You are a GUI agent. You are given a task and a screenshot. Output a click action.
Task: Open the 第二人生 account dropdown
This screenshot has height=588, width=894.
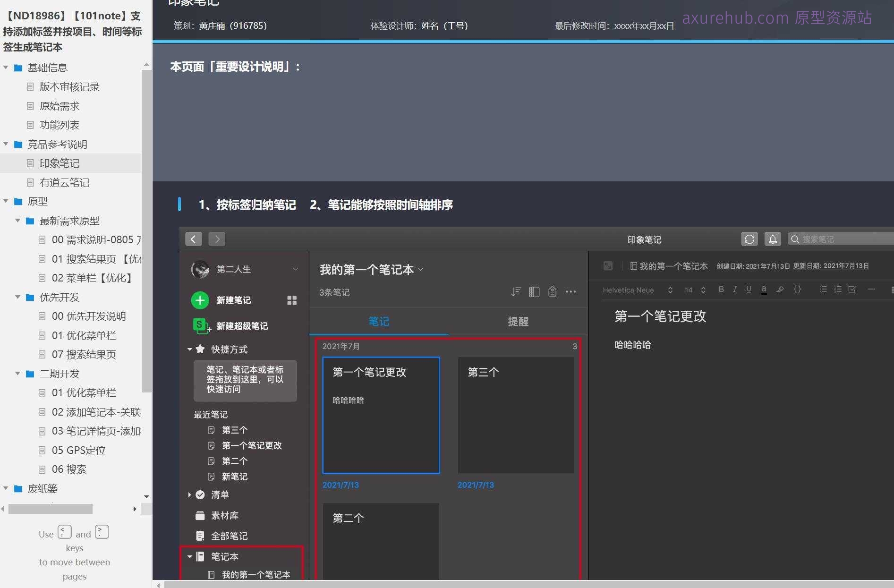pos(295,269)
